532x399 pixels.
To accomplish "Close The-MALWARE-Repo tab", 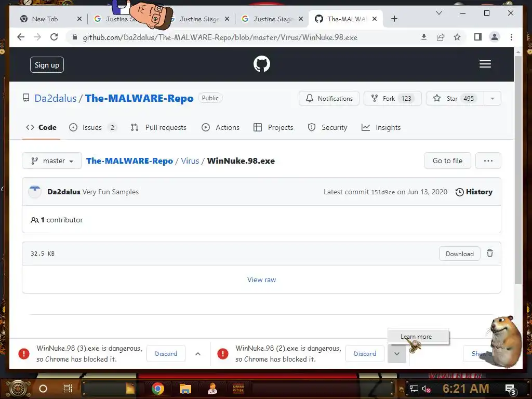I will coord(374,19).
